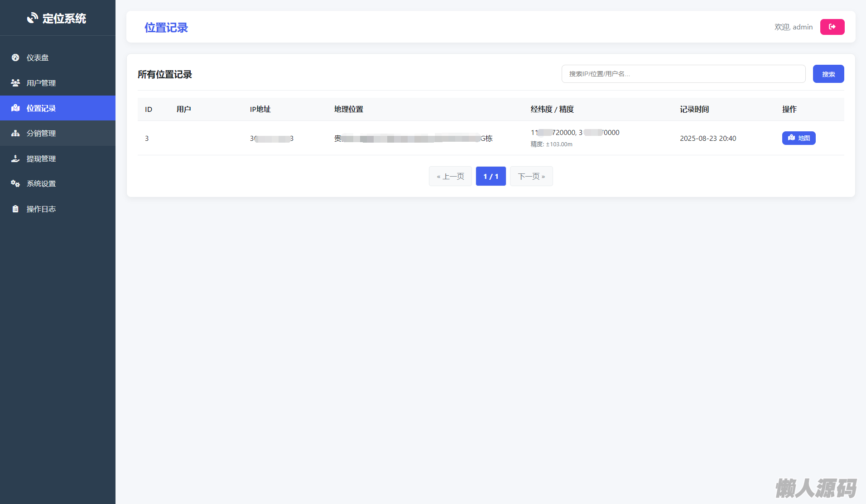The image size is (866, 504).
Task: Click the system settings gears icon
Action: click(x=15, y=183)
